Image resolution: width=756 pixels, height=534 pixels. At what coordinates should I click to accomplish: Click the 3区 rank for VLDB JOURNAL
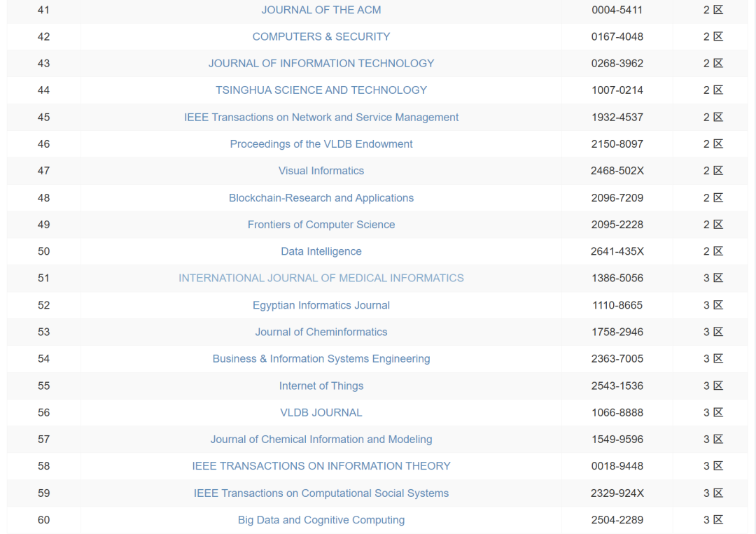[713, 412]
